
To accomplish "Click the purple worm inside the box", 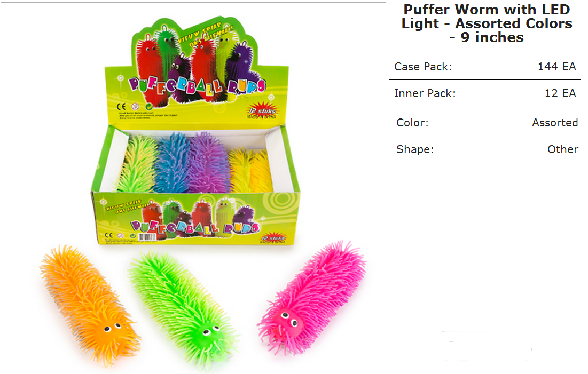I will click(x=208, y=163).
